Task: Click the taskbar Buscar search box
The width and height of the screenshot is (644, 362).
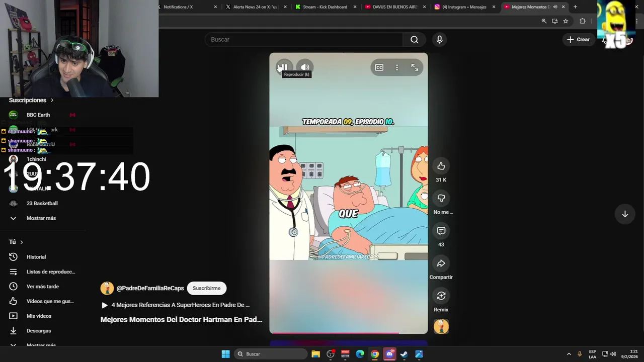Action: tap(271, 354)
